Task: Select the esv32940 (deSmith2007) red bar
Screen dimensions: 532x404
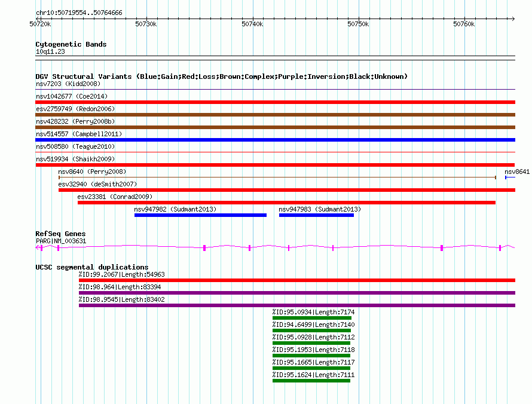Action: [x=287, y=190]
